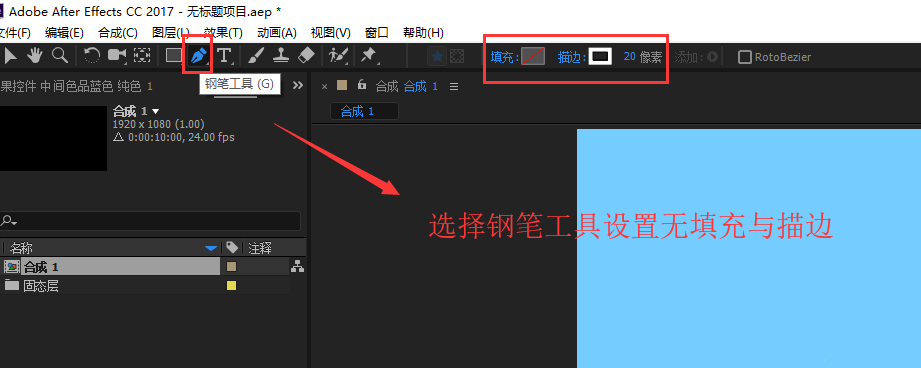Click the label tag column header icon
The width and height of the screenshot is (921, 368).
(231, 248)
